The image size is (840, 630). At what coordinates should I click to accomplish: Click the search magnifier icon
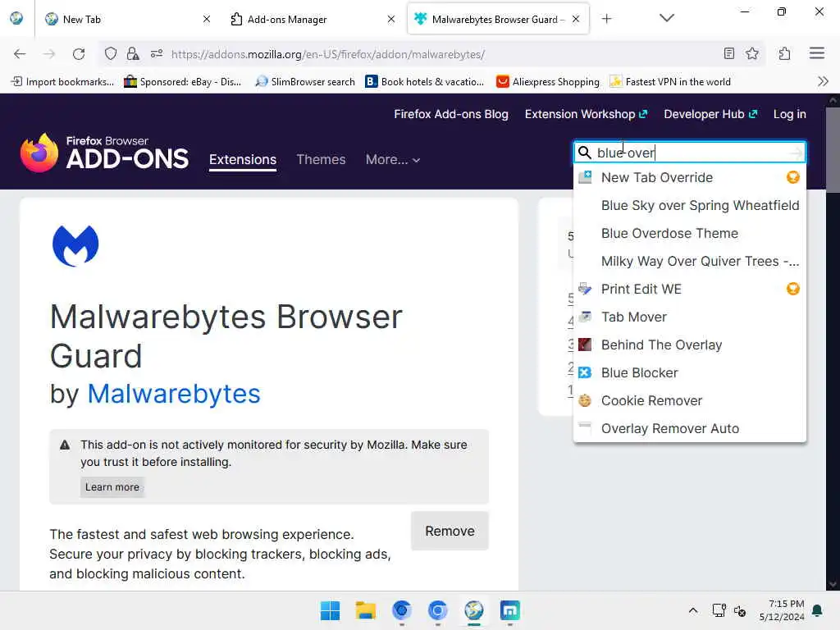(584, 153)
